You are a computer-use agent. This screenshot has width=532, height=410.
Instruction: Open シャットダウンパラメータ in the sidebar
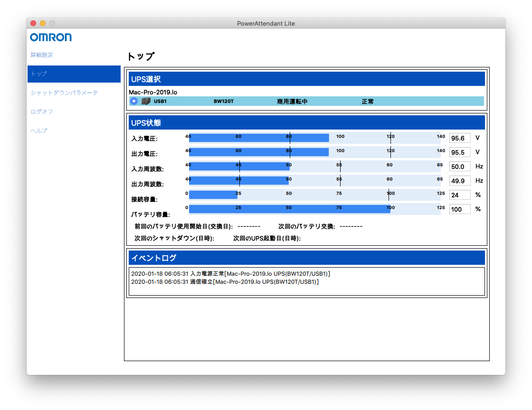point(64,93)
